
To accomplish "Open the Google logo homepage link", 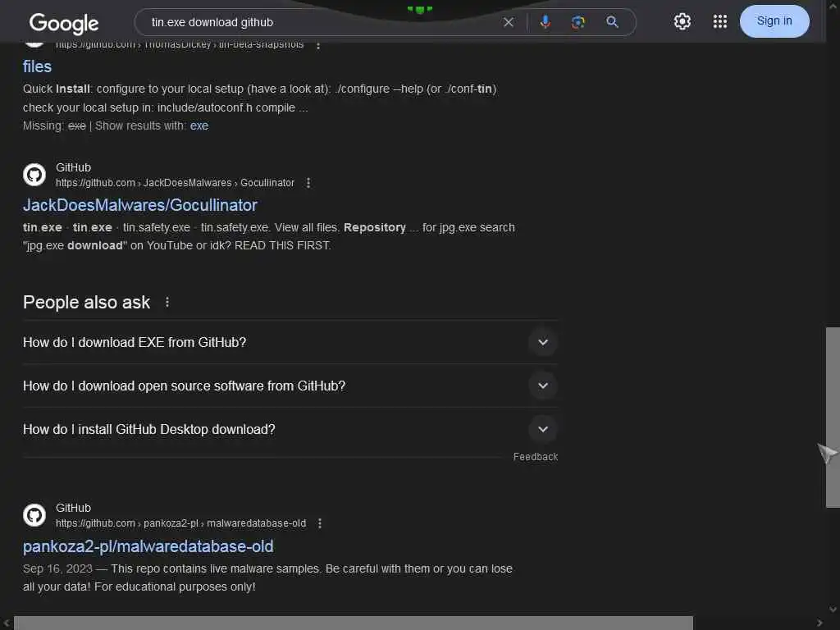I will click(x=64, y=23).
